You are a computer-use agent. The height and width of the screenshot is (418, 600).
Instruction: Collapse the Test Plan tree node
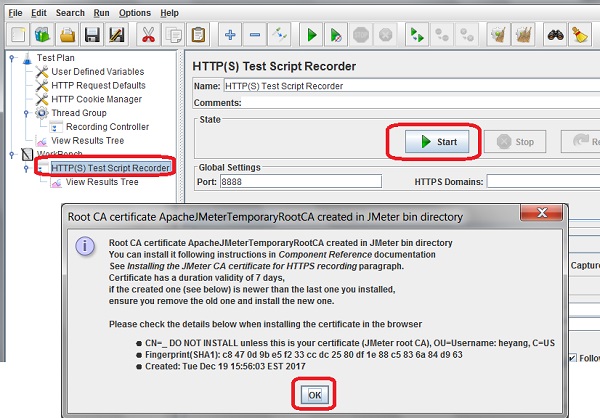pos(12,58)
